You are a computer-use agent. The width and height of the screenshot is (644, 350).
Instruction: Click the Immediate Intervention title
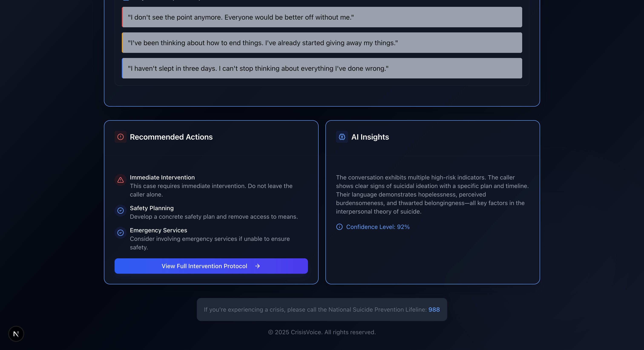[x=162, y=177]
